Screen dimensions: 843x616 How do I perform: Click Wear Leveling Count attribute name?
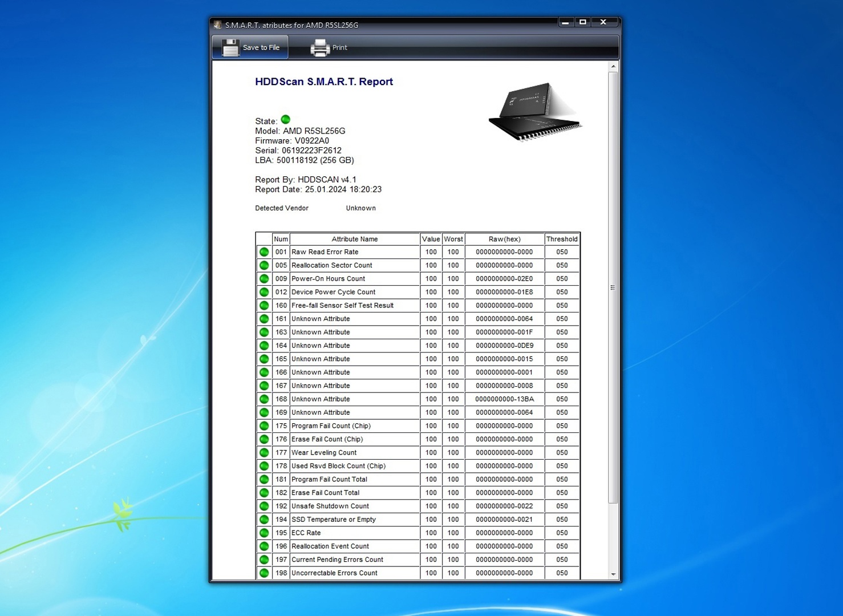point(324,453)
